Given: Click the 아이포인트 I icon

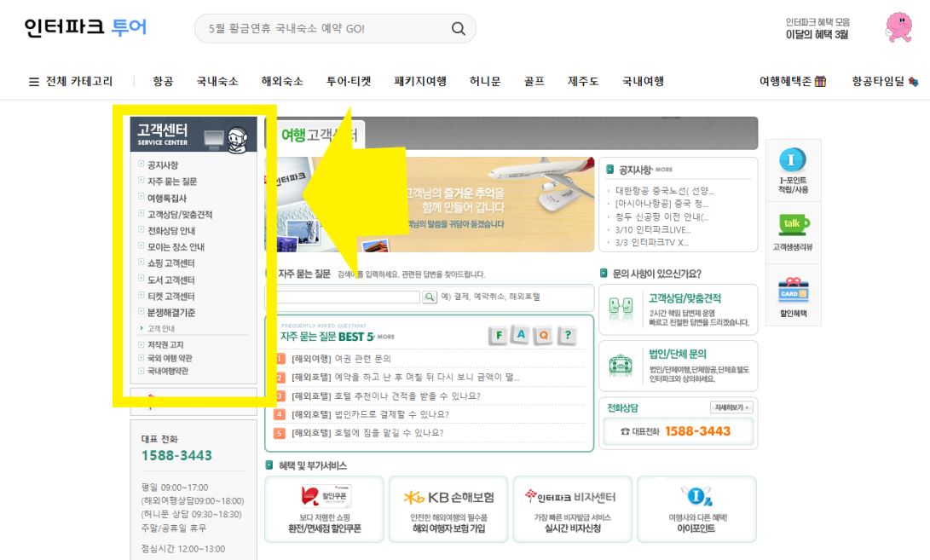Looking at the screenshot, I should [x=696, y=497].
